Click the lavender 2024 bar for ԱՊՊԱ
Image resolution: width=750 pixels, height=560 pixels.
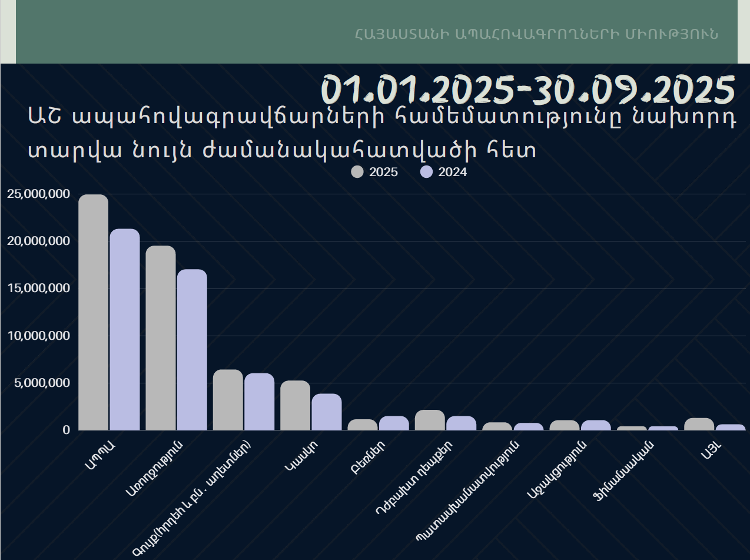click(x=125, y=330)
